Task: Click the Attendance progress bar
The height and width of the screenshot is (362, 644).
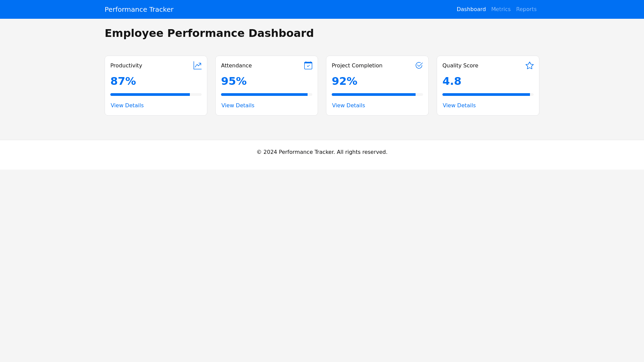Action: pos(267,95)
